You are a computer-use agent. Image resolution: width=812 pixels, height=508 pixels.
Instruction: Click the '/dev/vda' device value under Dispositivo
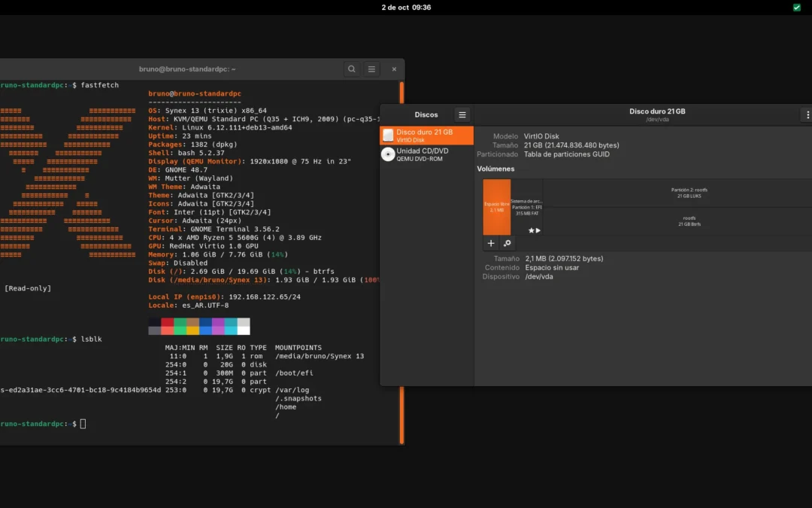pos(539,276)
